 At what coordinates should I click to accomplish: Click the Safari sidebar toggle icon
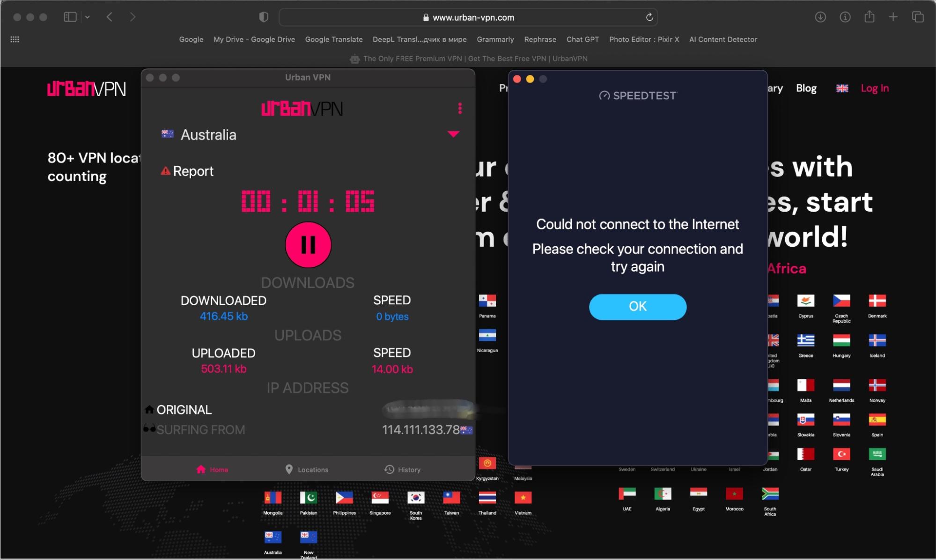pyautogui.click(x=70, y=17)
